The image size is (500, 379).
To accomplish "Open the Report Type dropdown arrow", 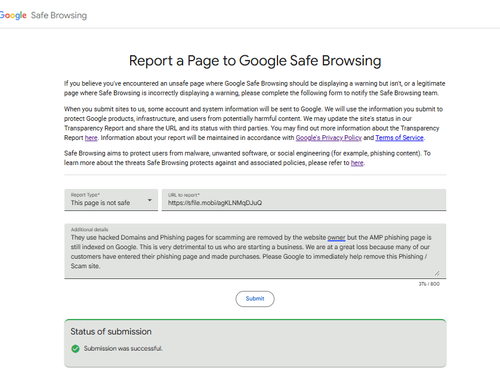I will click(150, 200).
